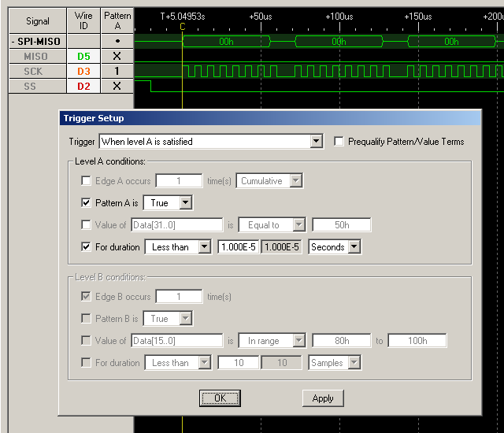Image resolution: width=504 pixels, height=433 pixels.
Task: Click the Apply button
Action: pyautogui.click(x=323, y=398)
